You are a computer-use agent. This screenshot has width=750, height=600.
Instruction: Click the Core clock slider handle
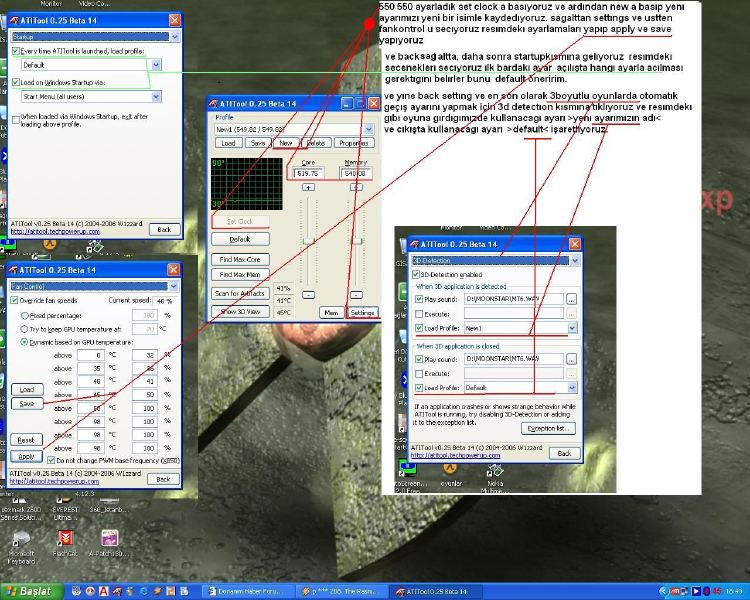click(x=309, y=241)
